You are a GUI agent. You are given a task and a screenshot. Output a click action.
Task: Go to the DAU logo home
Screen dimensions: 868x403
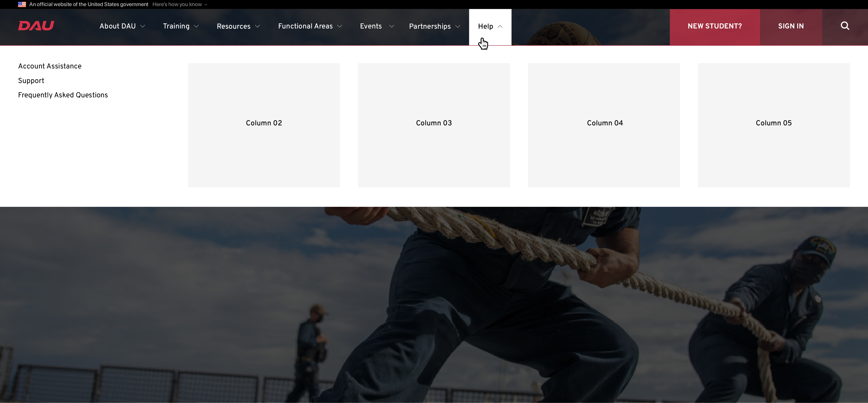click(x=36, y=26)
